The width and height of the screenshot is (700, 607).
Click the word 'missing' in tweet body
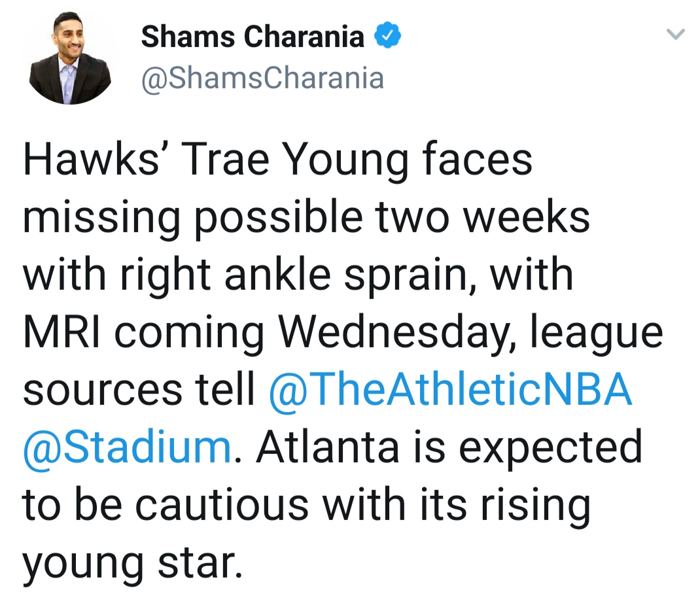pyautogui.click(x=100, y=218)
